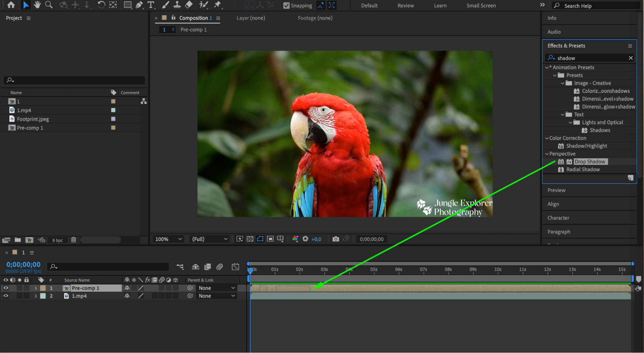Image resolution: width=644 pixels, height=353 pixels.
Task: Select the Puppet Pin tool
Action: tap(218, 5)
